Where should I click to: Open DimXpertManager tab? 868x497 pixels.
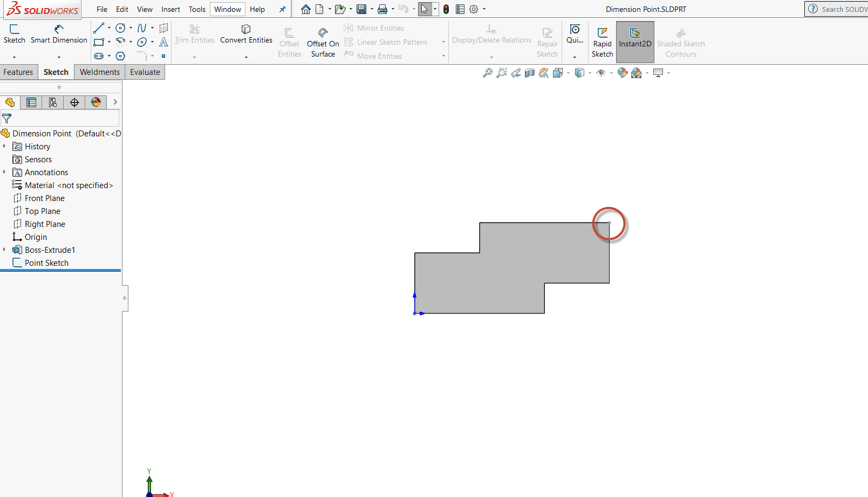pyautogui.click(x=74, y=102)
